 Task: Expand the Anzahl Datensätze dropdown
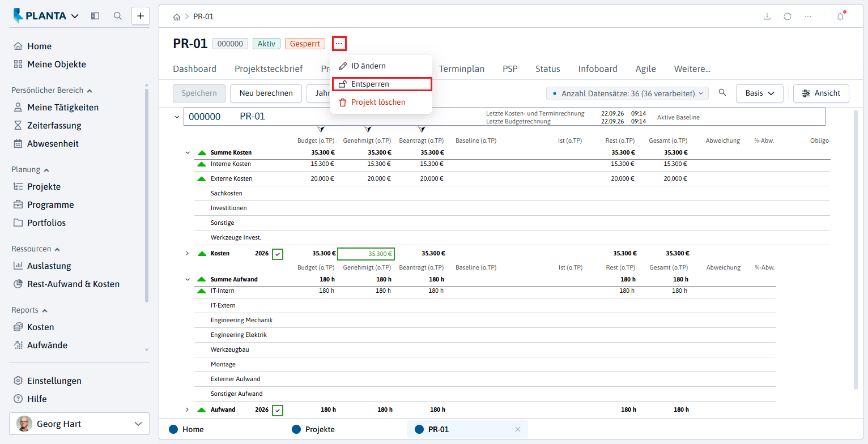[x=627, y=93]
